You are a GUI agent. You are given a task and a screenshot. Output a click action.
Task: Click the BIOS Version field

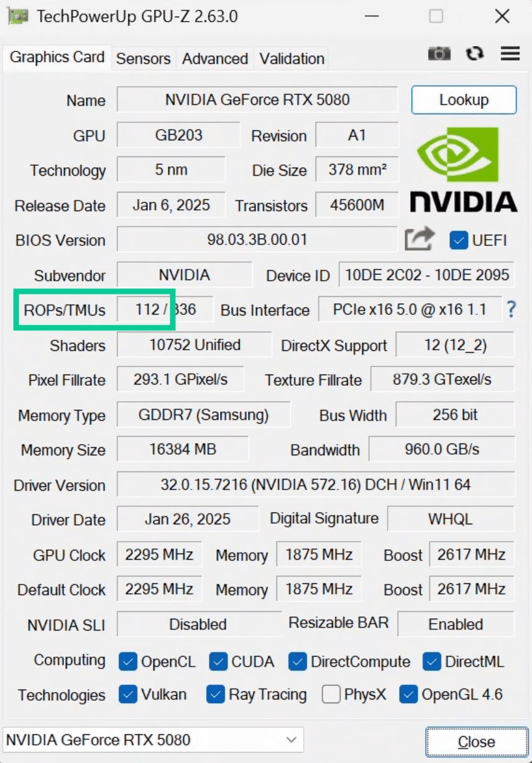click(257, 240)
